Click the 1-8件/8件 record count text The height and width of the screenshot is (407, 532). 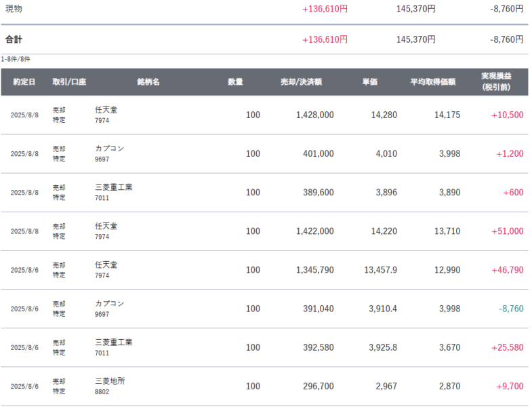16,59
